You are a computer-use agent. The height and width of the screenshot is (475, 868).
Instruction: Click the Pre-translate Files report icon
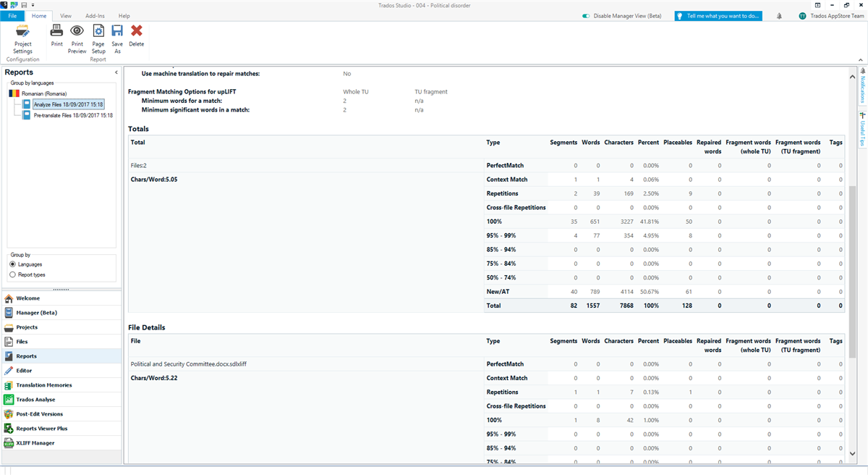point(27,115)
